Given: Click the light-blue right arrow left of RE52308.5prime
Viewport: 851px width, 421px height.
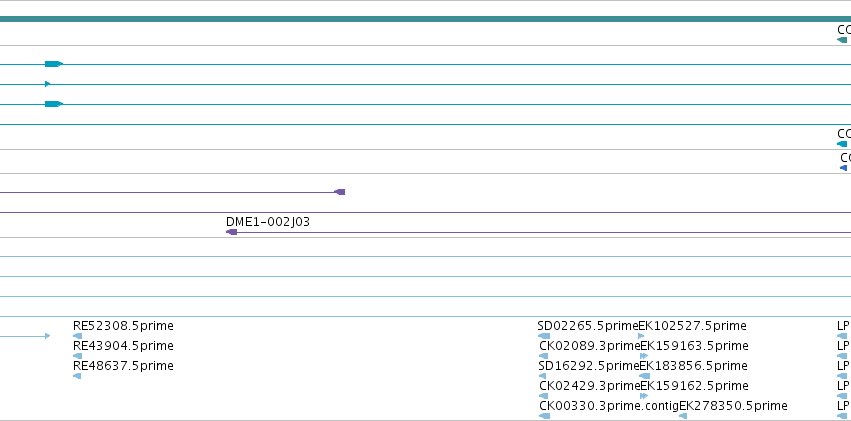Looking at the screenshot, I should coord(47,336).
